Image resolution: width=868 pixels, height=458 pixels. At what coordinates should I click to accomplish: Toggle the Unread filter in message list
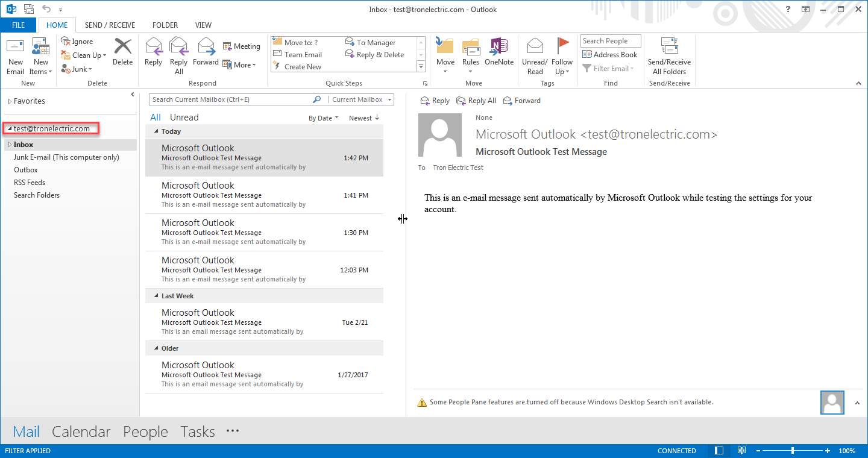tap(184, 118)
